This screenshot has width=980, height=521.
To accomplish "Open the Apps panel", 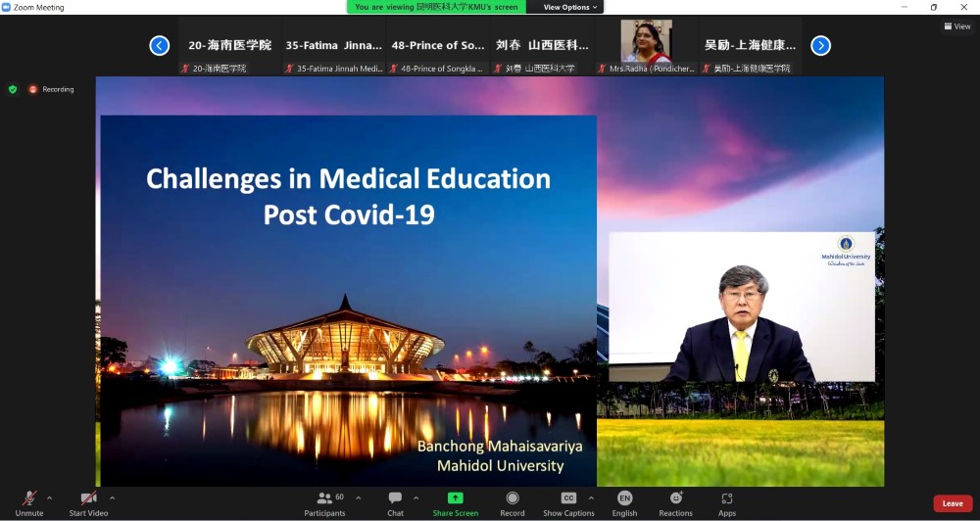I will point(726,503).
